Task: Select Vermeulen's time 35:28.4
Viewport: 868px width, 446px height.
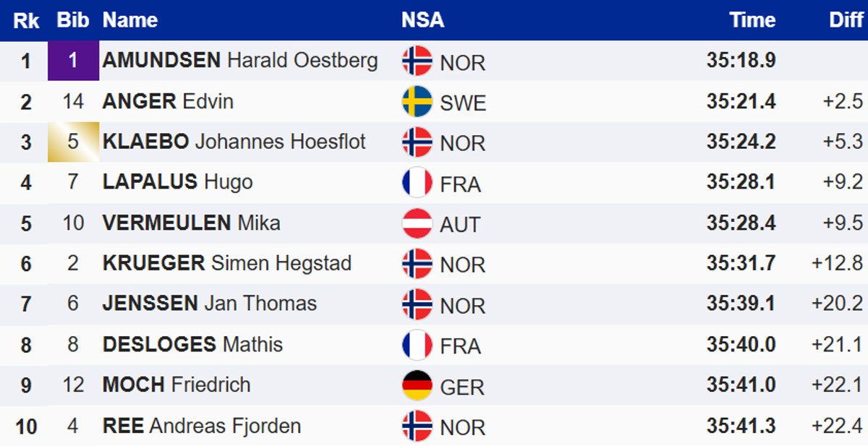Action: [741, 223]
